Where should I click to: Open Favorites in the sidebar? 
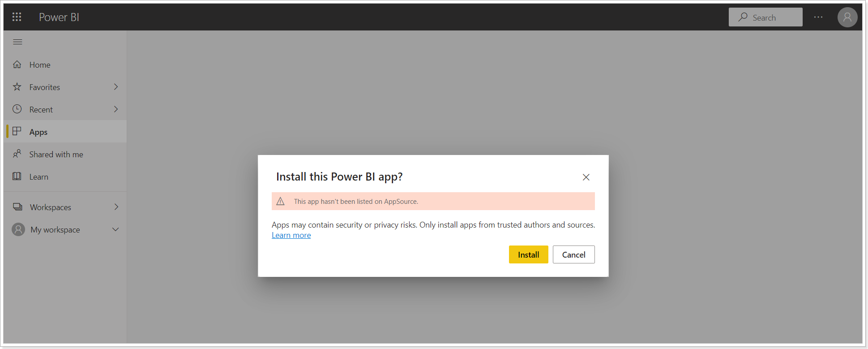click(x=65, y=87)
